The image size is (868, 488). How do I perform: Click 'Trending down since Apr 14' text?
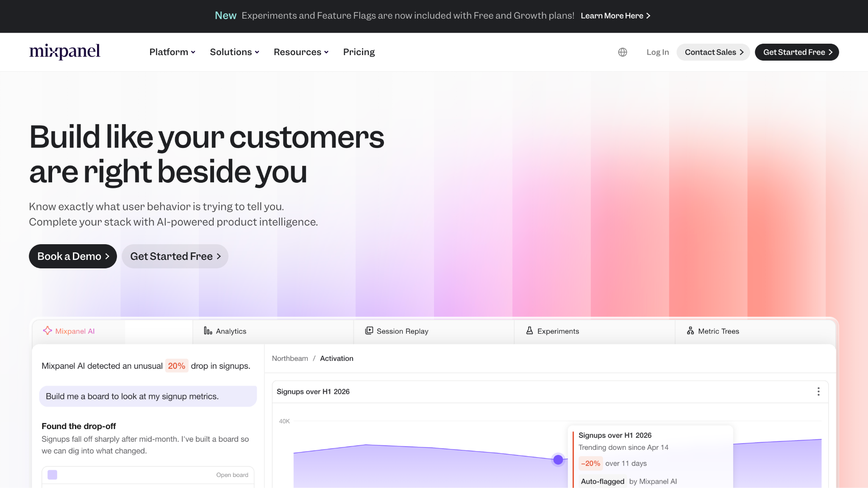click(x=623, y=447)
